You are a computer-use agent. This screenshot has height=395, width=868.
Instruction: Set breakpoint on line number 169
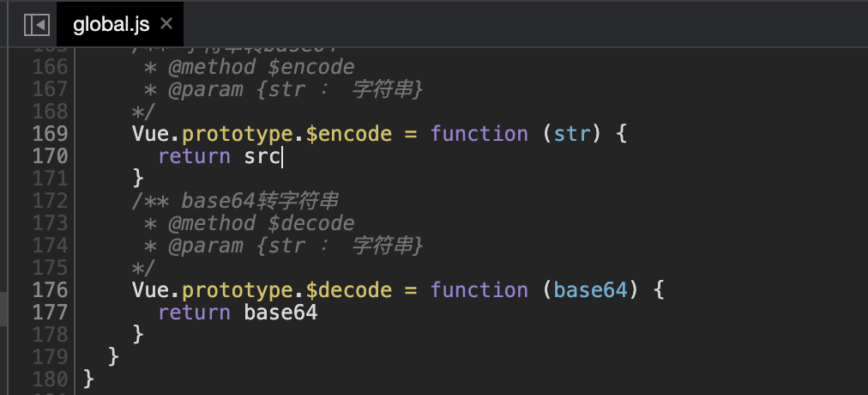click(50, 134)
